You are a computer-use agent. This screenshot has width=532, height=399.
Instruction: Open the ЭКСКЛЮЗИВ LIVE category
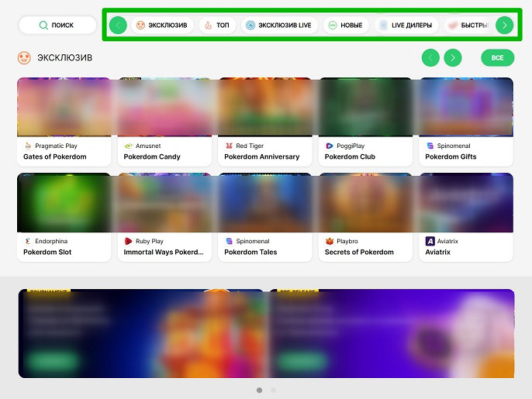click(x=278, y=26)
